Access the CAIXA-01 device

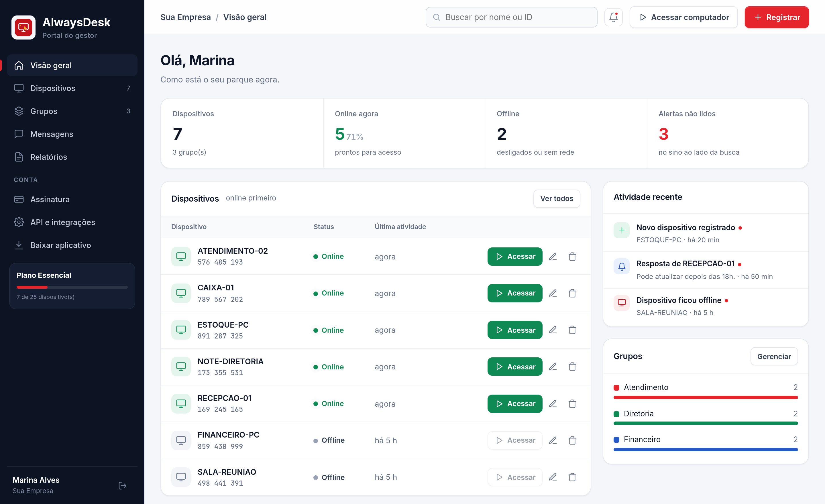514,293
